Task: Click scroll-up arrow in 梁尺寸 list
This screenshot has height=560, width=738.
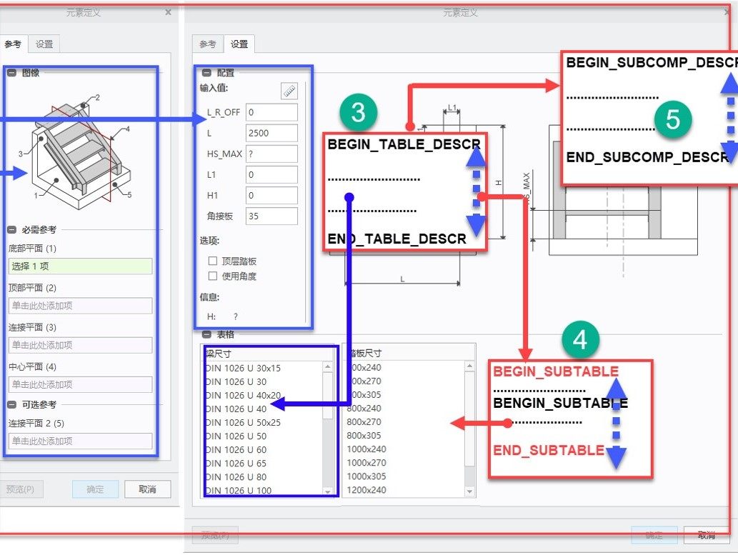Action: coord(328,366)
